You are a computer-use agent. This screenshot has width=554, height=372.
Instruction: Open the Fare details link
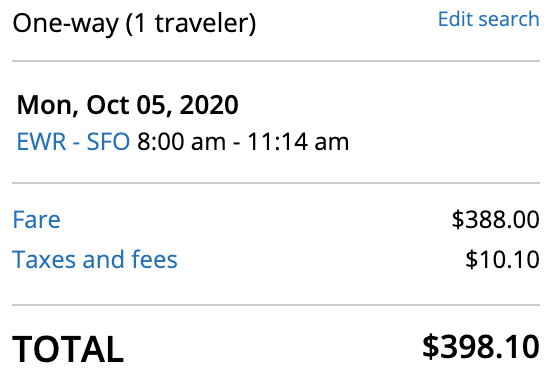(x=36, y=219)
